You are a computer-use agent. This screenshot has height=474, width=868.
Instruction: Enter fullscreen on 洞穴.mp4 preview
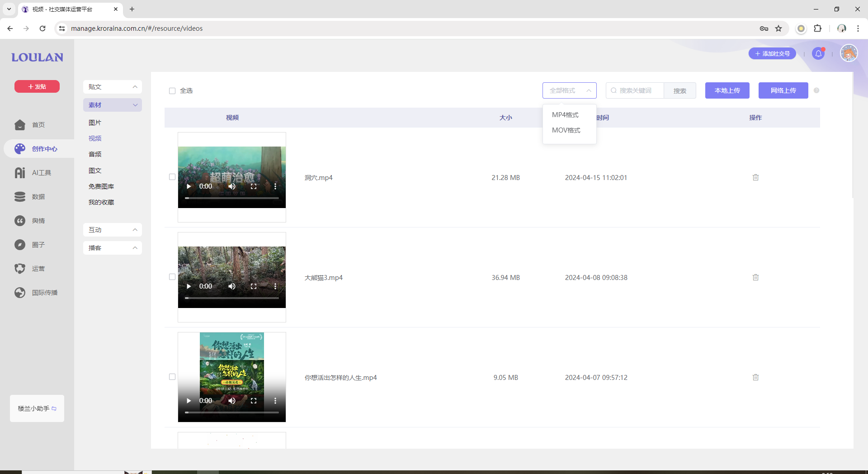[x=254, y=186]
